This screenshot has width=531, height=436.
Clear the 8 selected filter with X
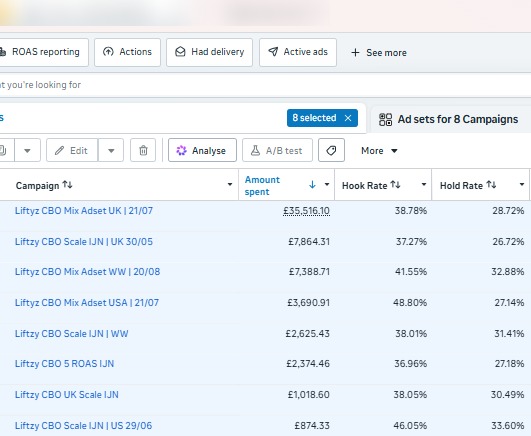348,118
